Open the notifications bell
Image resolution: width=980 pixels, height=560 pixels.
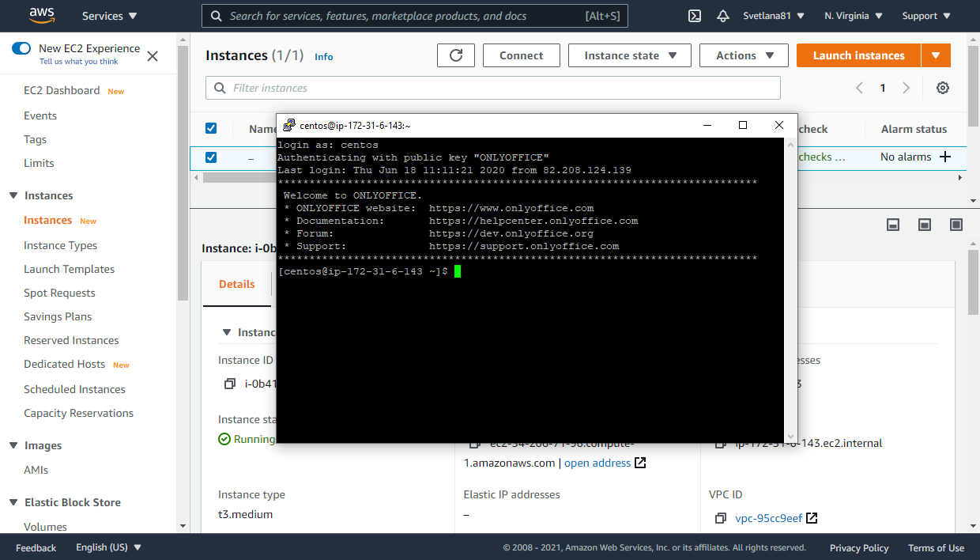722,15
